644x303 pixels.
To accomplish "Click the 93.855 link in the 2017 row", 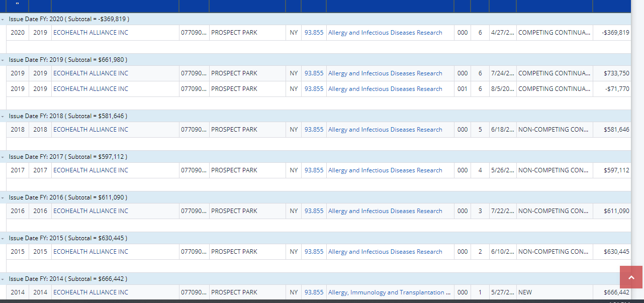I will 314,170.
